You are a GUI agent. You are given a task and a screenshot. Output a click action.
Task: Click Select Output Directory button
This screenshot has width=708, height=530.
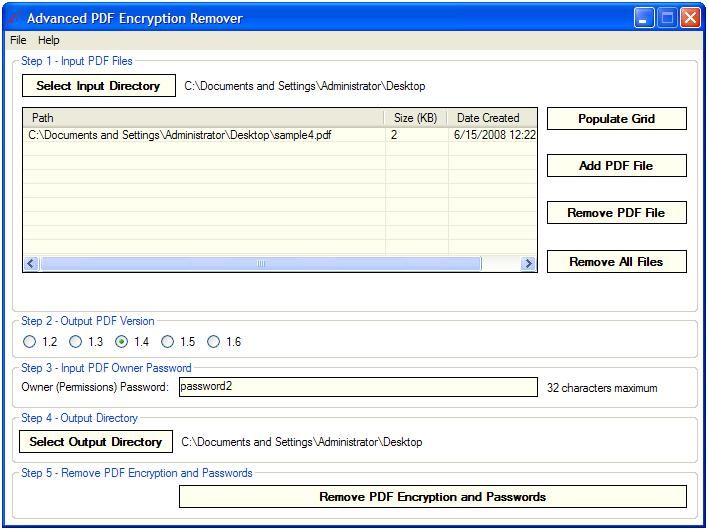click(96, 442)
